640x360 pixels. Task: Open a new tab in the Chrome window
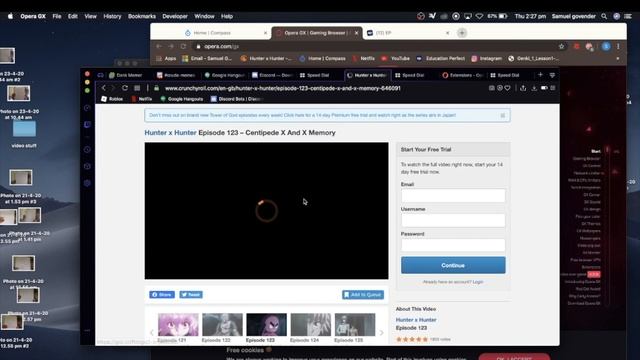462,33
